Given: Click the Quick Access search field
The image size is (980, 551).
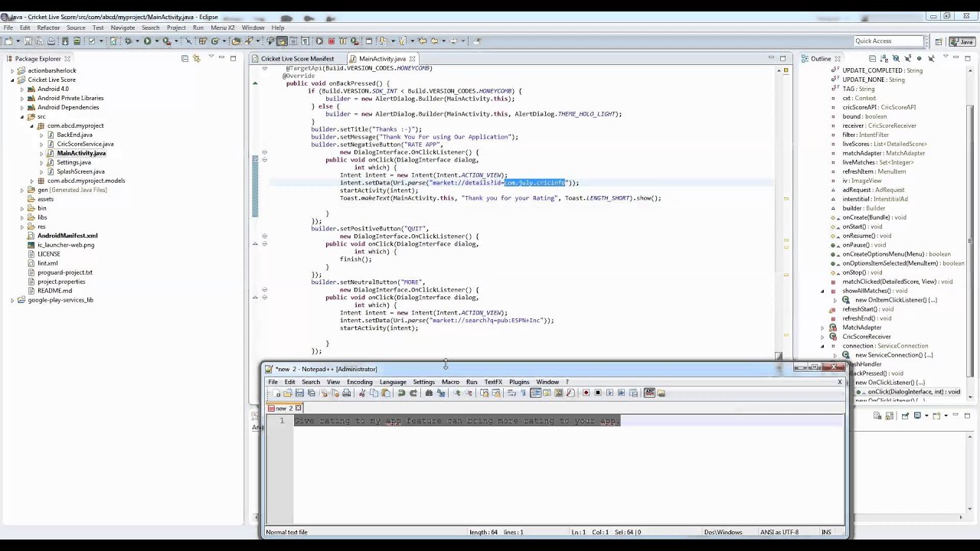Looking at the screenshot, I should coord(889,41).
